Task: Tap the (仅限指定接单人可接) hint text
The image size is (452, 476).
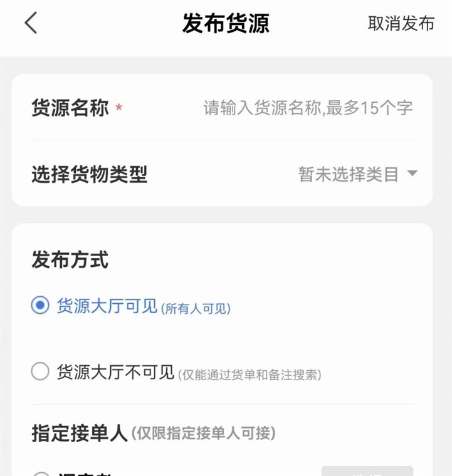Action: tap(202, 433)
